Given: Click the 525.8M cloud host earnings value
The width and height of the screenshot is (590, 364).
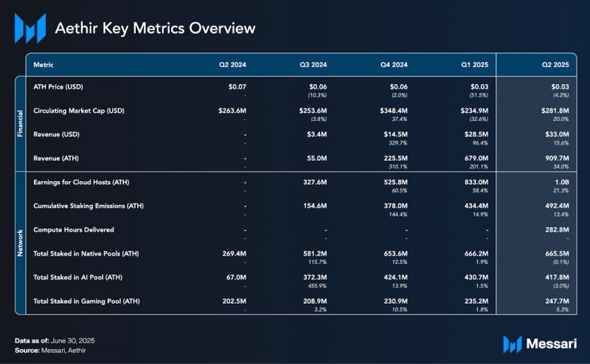Looking at the screenshot, I should (396, 182).
